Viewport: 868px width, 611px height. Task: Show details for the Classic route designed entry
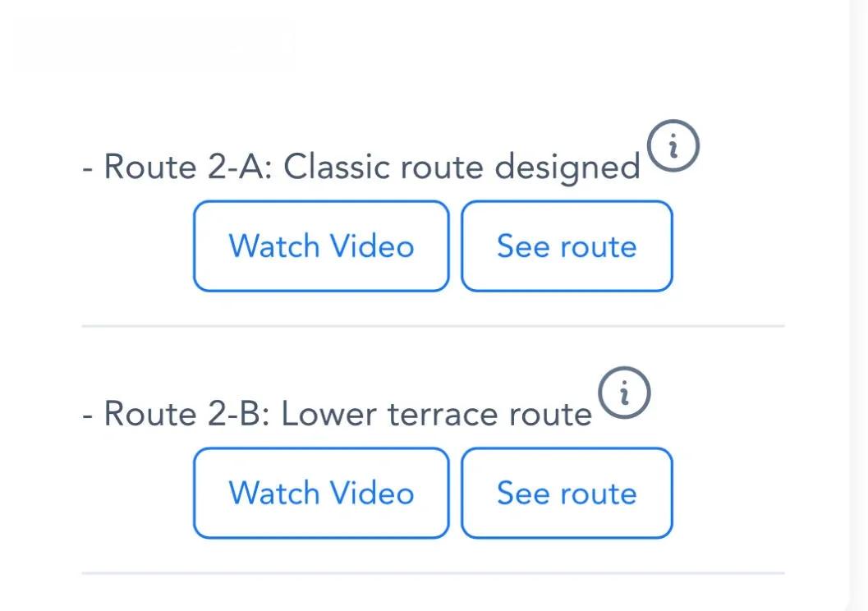(673, 145)
